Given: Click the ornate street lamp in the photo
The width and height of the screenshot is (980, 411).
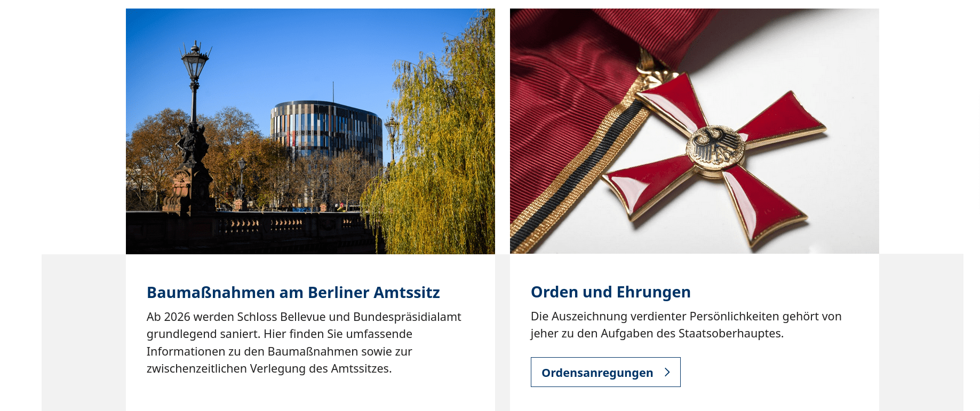Looking at the screenshot, I should [x=194, y=80].
